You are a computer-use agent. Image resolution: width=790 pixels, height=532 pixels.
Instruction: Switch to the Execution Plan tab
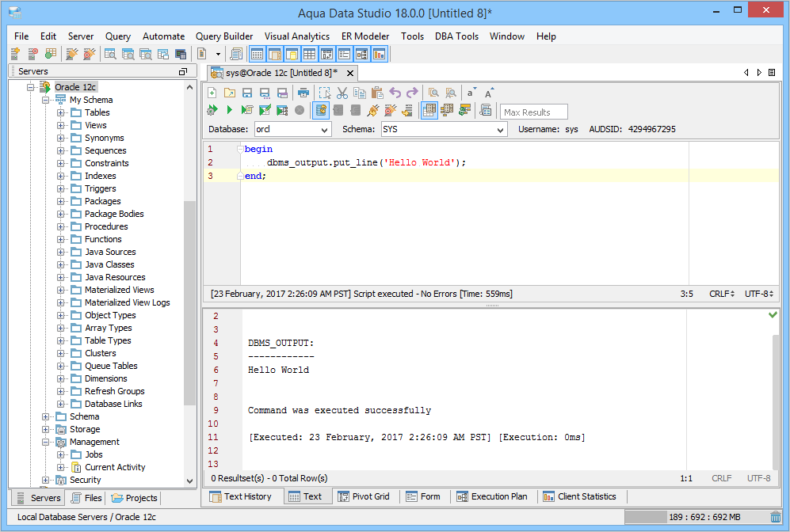[x=491, y=496]
